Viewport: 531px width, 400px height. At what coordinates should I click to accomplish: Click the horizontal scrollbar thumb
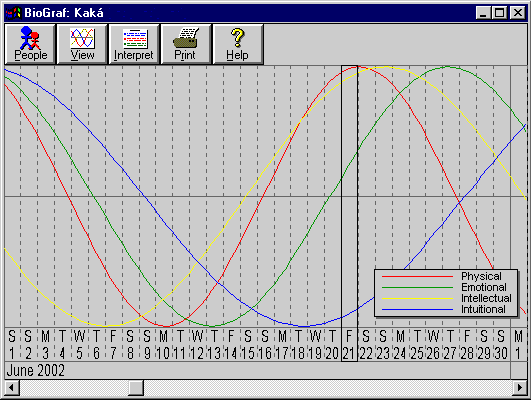[x=136, y=387]
